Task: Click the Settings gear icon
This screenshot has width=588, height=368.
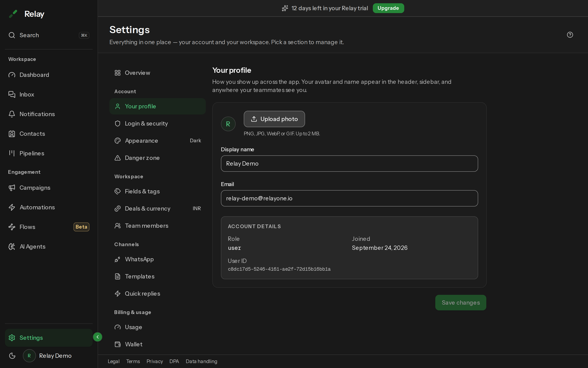Action: click(x=12, y=338)
